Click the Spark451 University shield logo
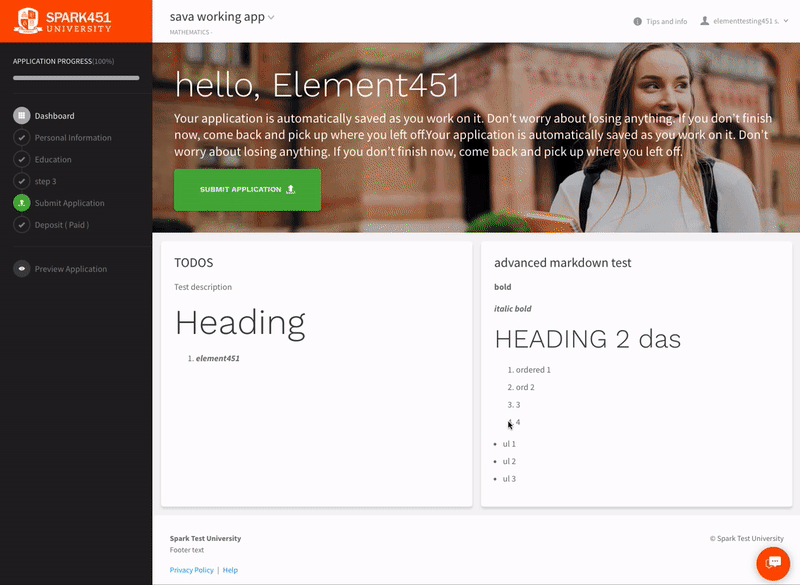800x585 pixels. (x=28, y=18)
